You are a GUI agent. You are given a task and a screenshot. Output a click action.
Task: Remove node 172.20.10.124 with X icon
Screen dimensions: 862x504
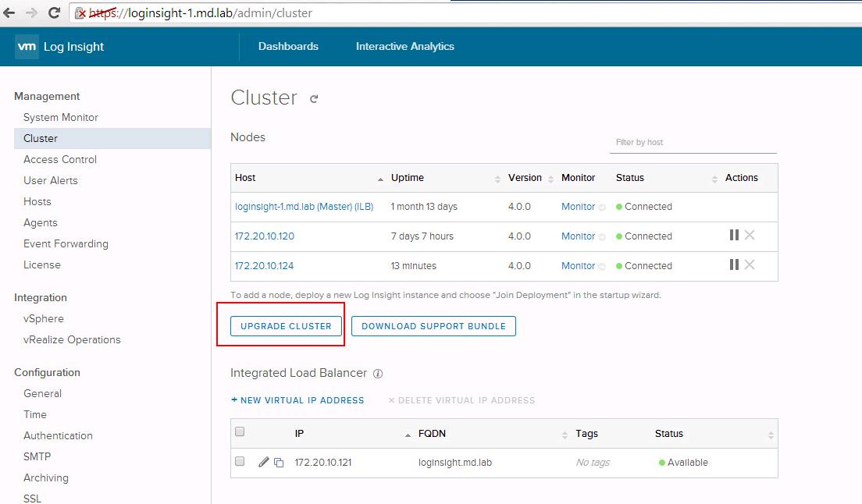750,265
